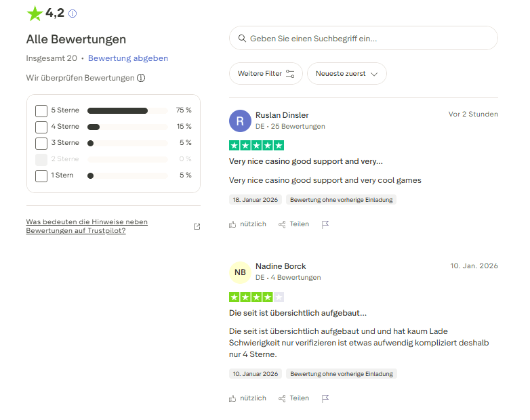Flag Nadine Borck's review
The height and width of the screenshot is (420, 530).
coord(325,398)
